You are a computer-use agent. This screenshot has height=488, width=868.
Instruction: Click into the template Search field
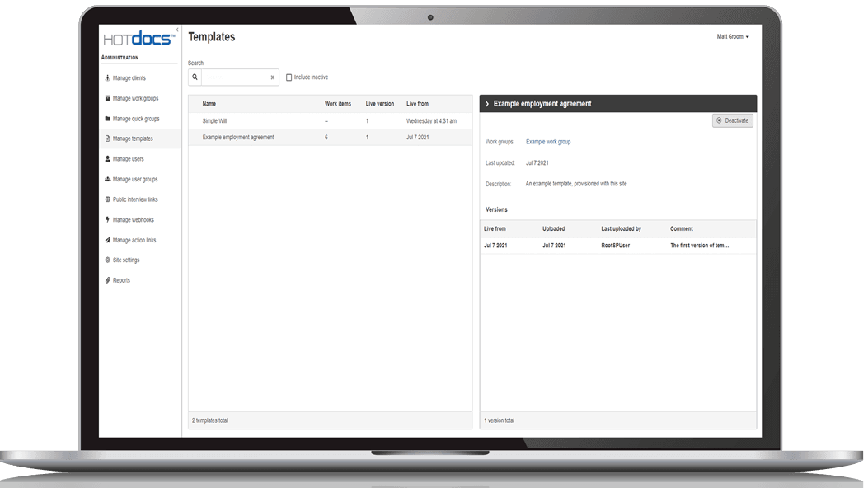(235, 77)
